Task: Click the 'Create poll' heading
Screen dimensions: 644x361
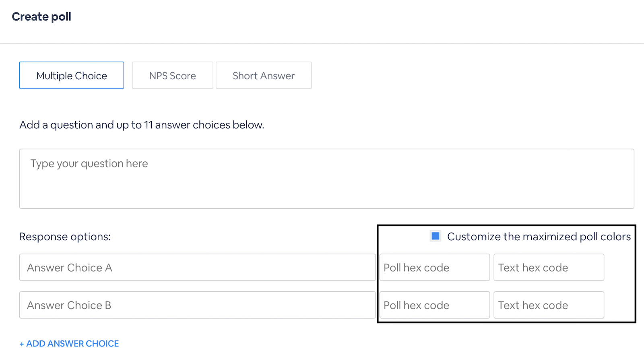Action: click(x=41, y=17)
